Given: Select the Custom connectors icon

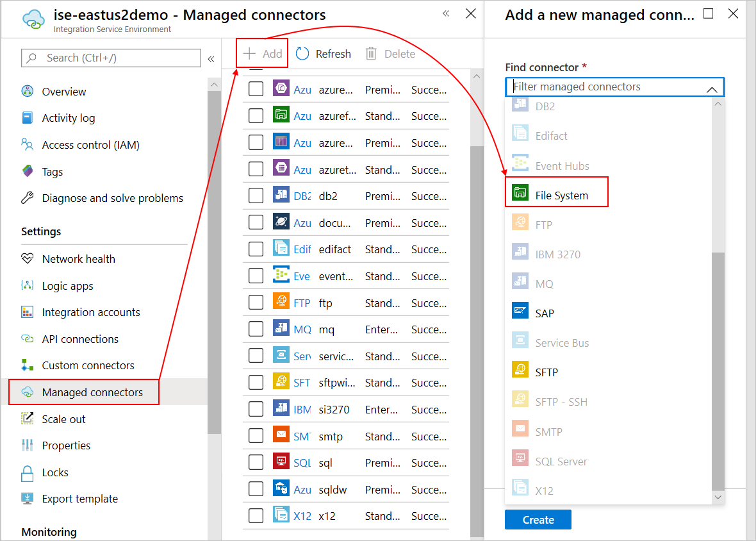Looking at the screenshot, I should pyautogui.click(x=28, y=365).
